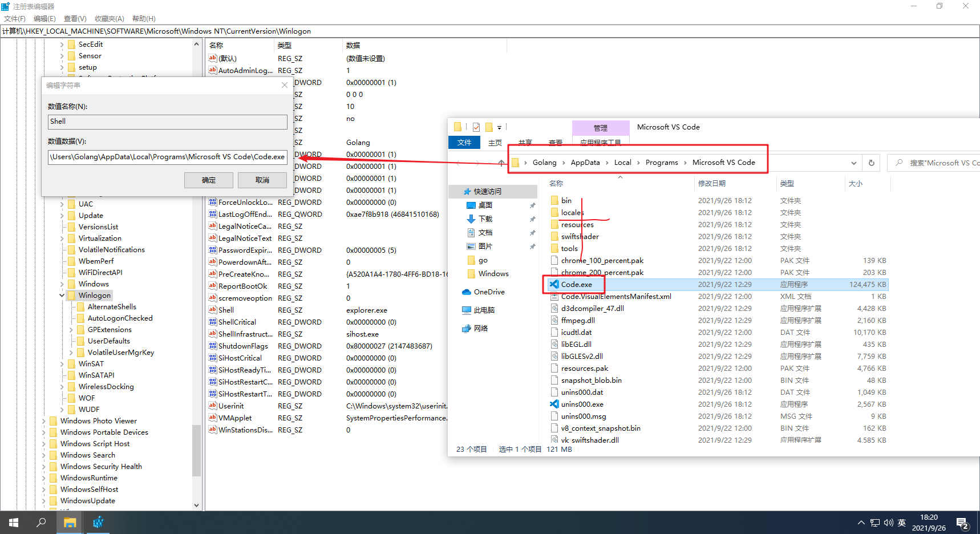Open the 管理 contextual ribbon tab
Image resolution: width=980 pixels, height=534 pixels.
pos(601,128)
